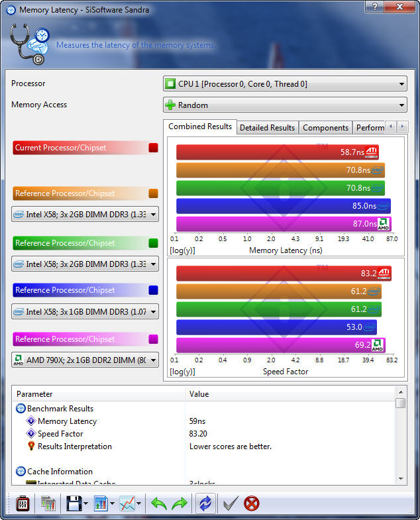Click the 53.0 blue speed factor bar
This screenshot has width=420, height=520.
pyautogui.click(x=276, y=327)
